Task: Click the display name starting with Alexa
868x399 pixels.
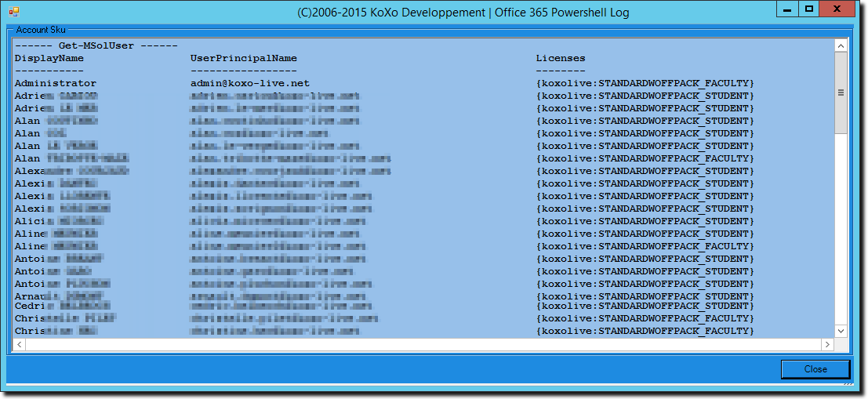Action: (x=72, y=171)
